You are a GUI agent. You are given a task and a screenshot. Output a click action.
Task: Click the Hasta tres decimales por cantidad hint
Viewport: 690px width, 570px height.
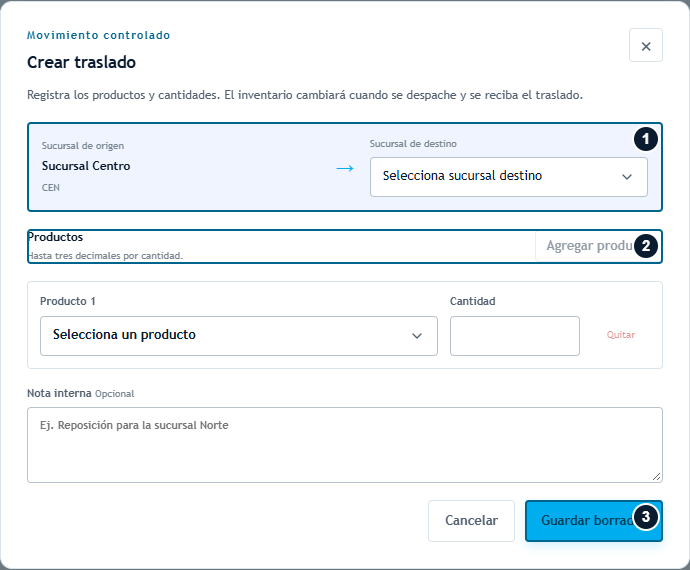[x=105, y=255]
